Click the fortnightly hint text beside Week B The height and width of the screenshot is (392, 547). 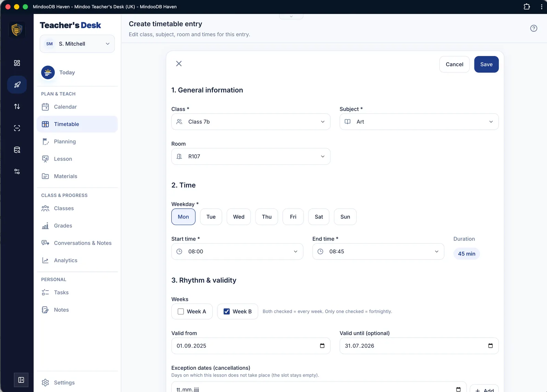point(327,311)
